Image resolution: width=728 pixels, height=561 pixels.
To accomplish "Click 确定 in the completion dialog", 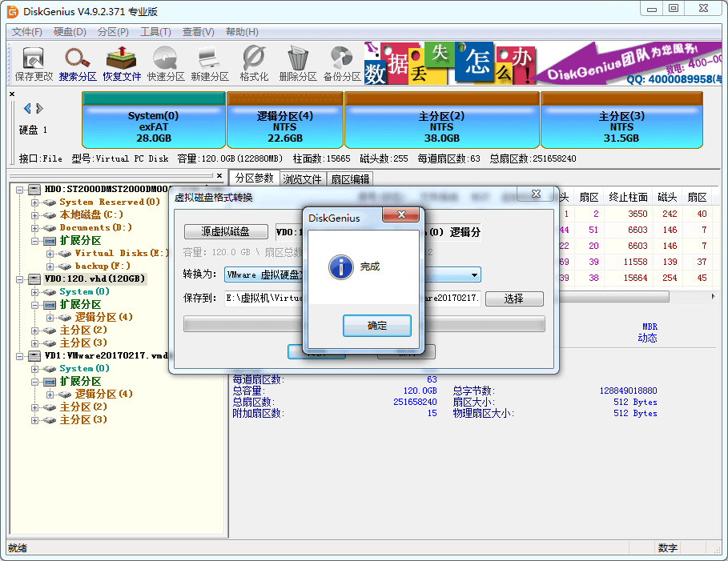I will point(376,326).
